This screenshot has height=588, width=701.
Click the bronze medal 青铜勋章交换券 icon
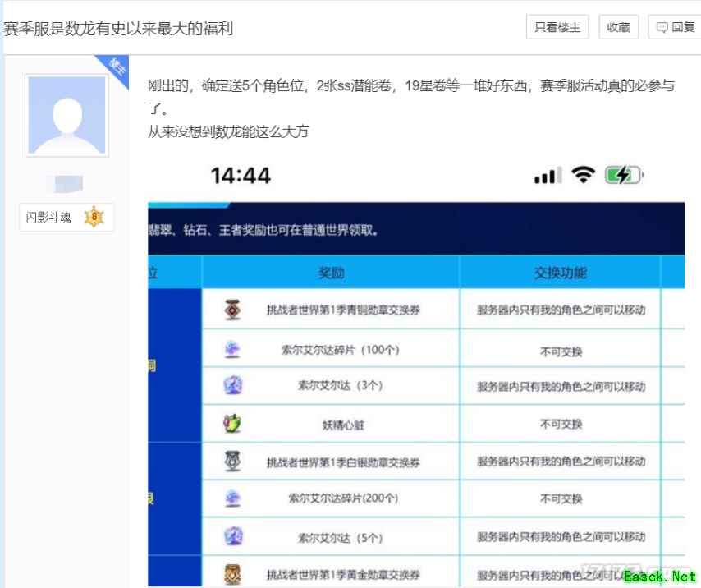(233, 310)
